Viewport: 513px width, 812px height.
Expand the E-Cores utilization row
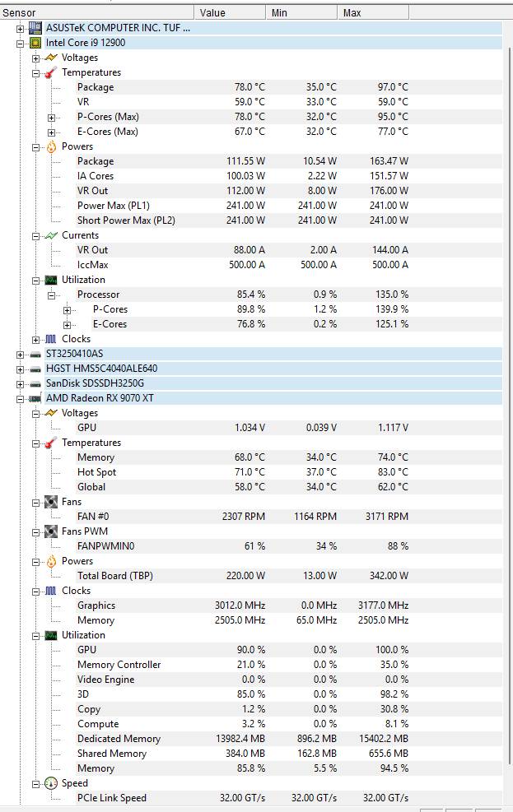67,325
